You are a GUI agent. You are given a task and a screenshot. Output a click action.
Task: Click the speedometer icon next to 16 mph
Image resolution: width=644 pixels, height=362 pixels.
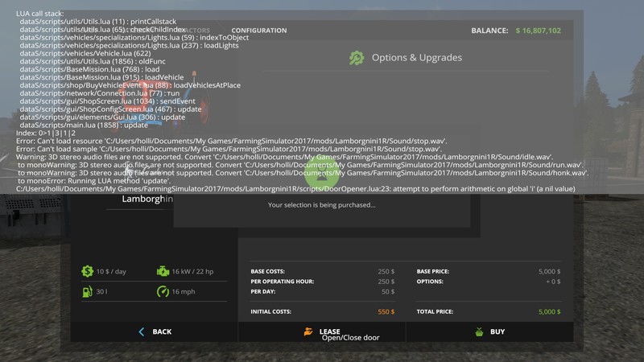coord(163,293)
